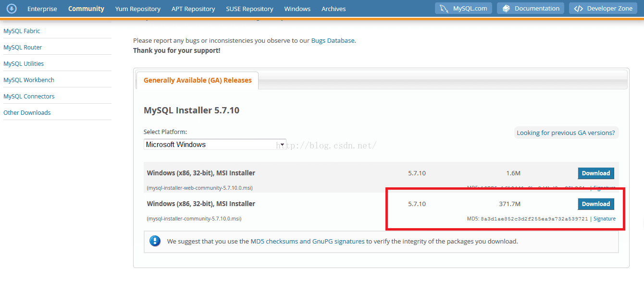The image size is (644, 281).
Task: Open Yum Repository from the top navigation
Action: (138, 8)
